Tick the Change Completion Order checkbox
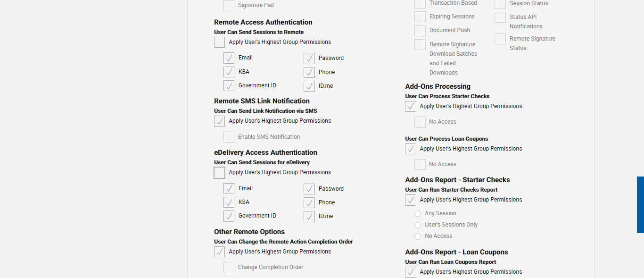 coord(229,268)
